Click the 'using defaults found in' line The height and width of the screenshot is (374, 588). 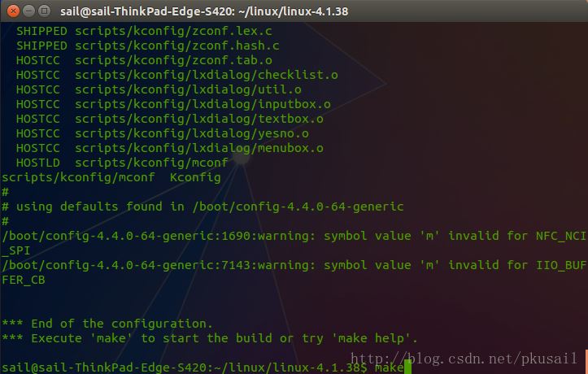point(203,207)
